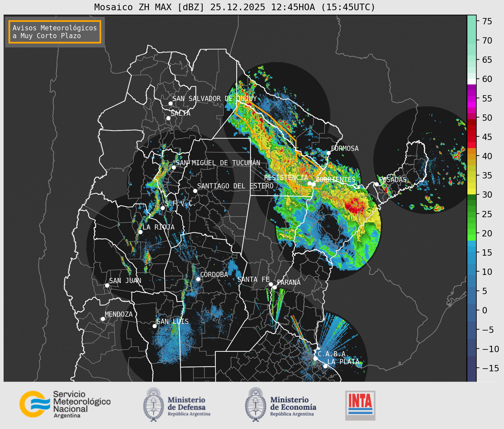The width and height of the screenshot is (504, 429).
Task: Click the 55 dBZ scale label
Action: click(x=487, y=99)
